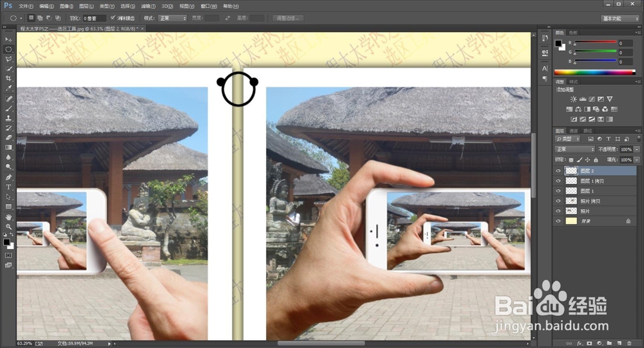This screenshot has height=348, width=644.
Task: Open the workspace switcher (基本功能) dropdown
Action: click(620, 19)
